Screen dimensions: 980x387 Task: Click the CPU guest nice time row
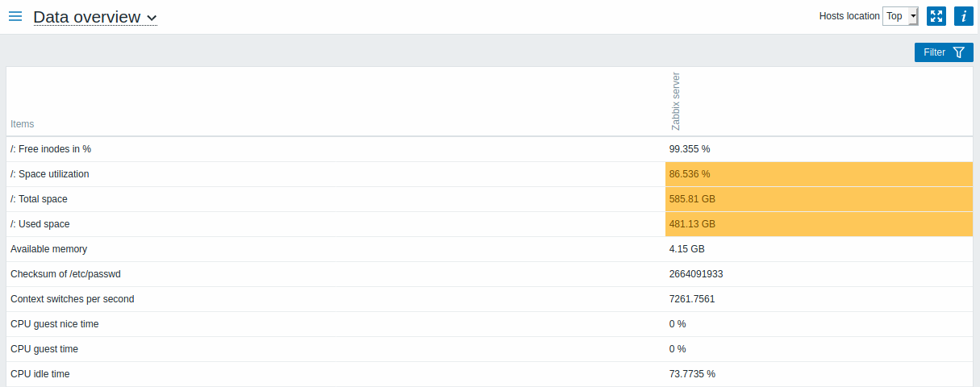[490, 324]
